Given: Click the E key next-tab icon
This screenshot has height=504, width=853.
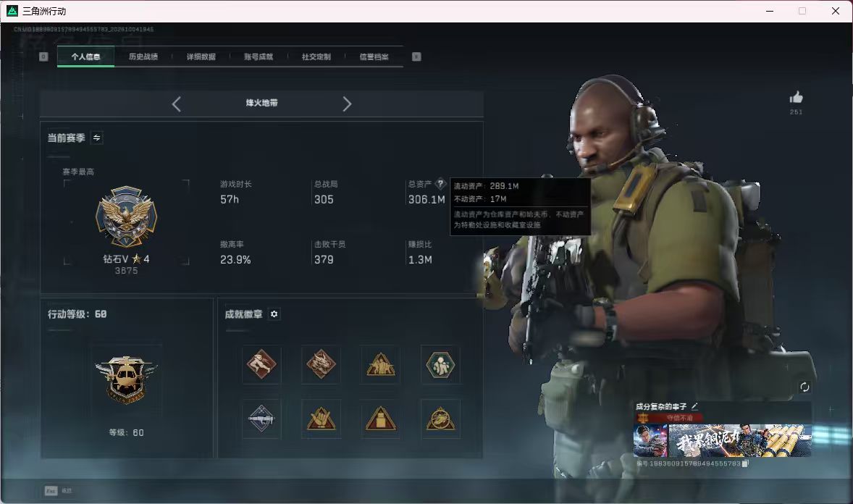Looking at the screenshot, I should (x=416, y=56).
